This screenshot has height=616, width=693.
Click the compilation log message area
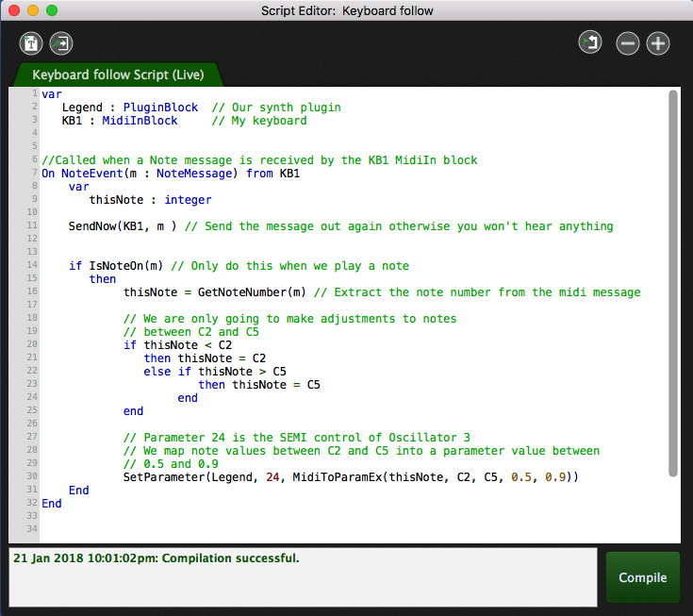303,577
